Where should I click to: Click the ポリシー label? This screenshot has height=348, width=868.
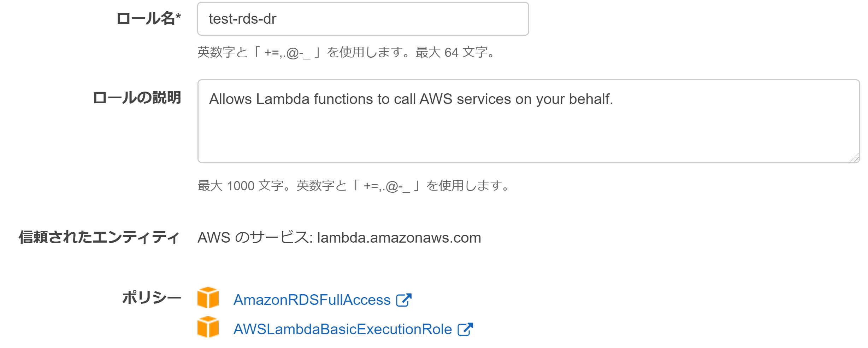point(152,297)
